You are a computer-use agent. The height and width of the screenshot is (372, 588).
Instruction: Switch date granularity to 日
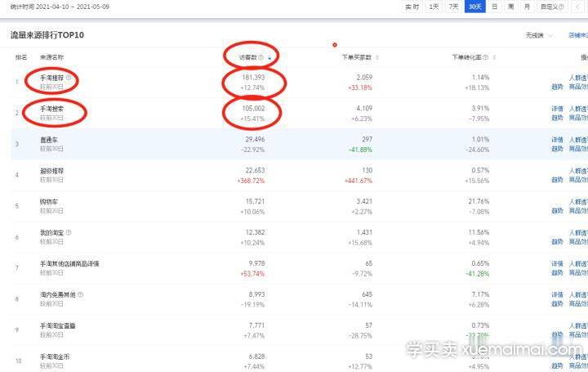tap(495, 7)
